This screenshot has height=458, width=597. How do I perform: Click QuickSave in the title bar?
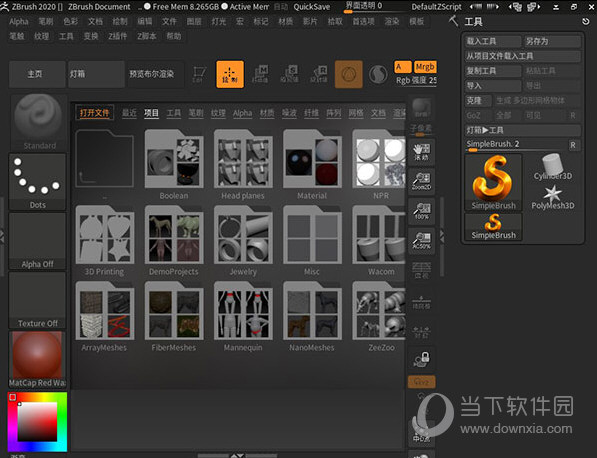point(311,7)
